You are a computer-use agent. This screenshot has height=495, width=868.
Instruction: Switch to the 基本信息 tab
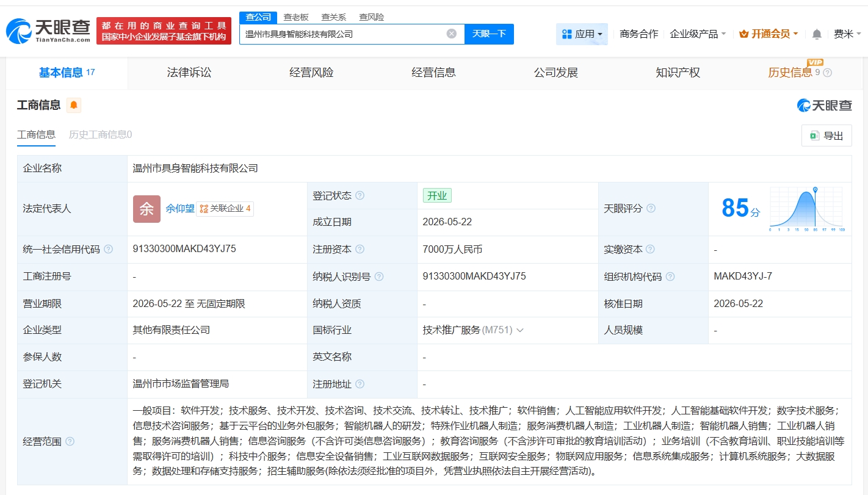[67, 73]
